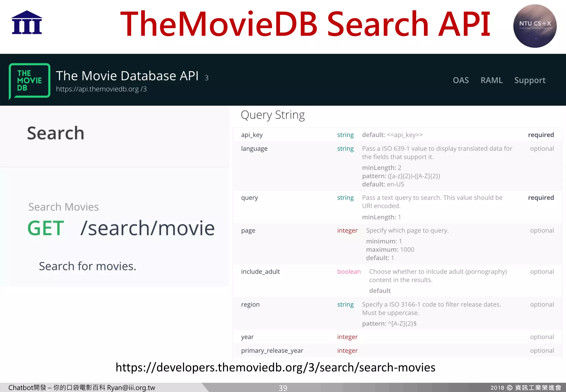This screenshot has height=392, width=566.
Task: Select the language parameter name
Action: tap(254, 149)
